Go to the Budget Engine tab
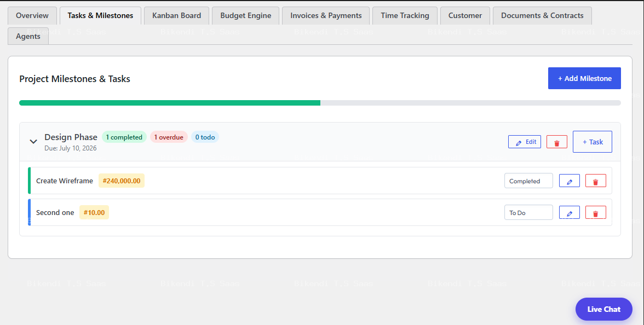This screenshot has height=325, width=644. click(x=245, y=15)
